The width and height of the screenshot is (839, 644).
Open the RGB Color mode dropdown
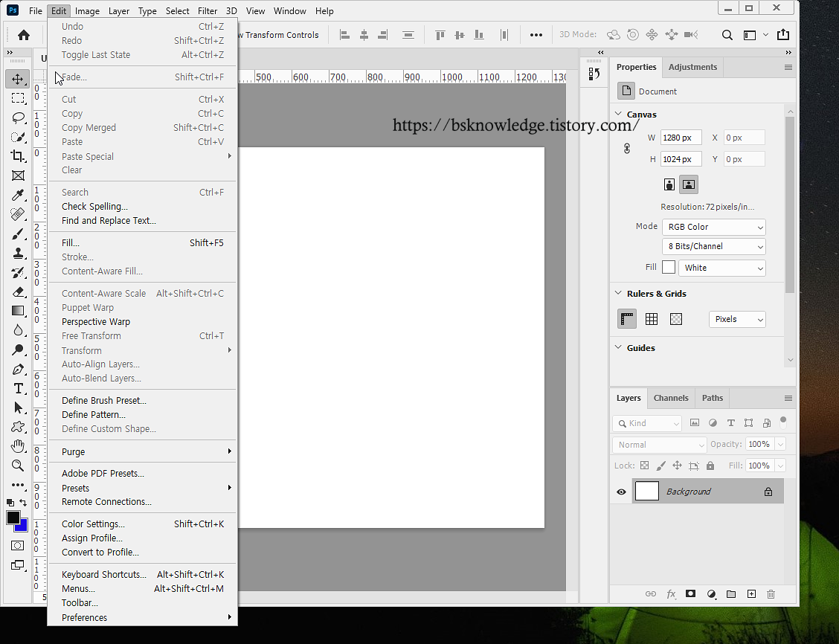point(714,227)
